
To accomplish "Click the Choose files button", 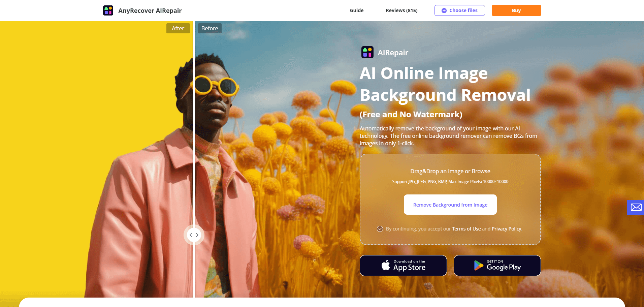I will pos(459,10).
